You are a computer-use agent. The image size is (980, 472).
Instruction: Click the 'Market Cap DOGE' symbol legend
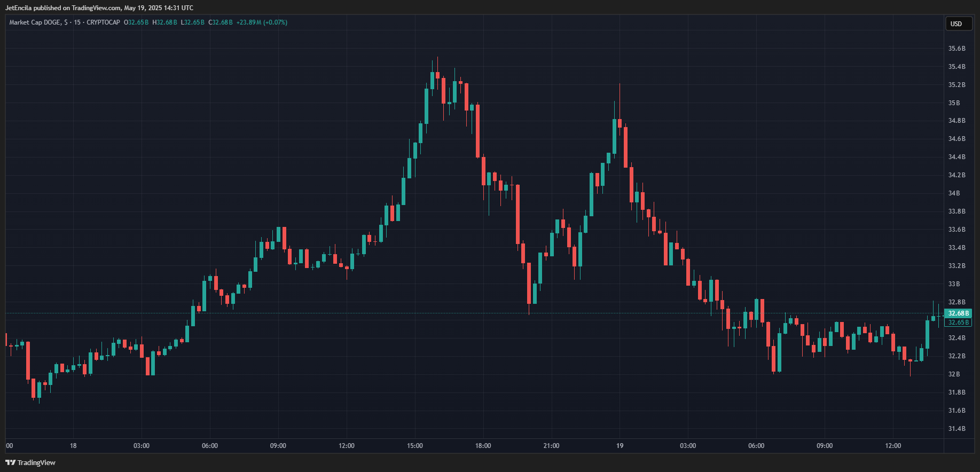coord(35,22)
